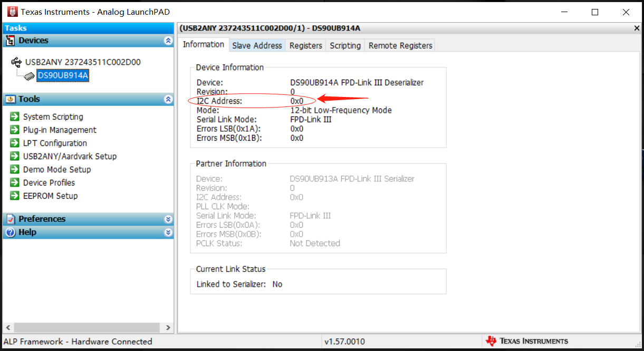Click the Tasks panel right scroll arrow
This screenshot has width=644, height=351.
[168, 327]
